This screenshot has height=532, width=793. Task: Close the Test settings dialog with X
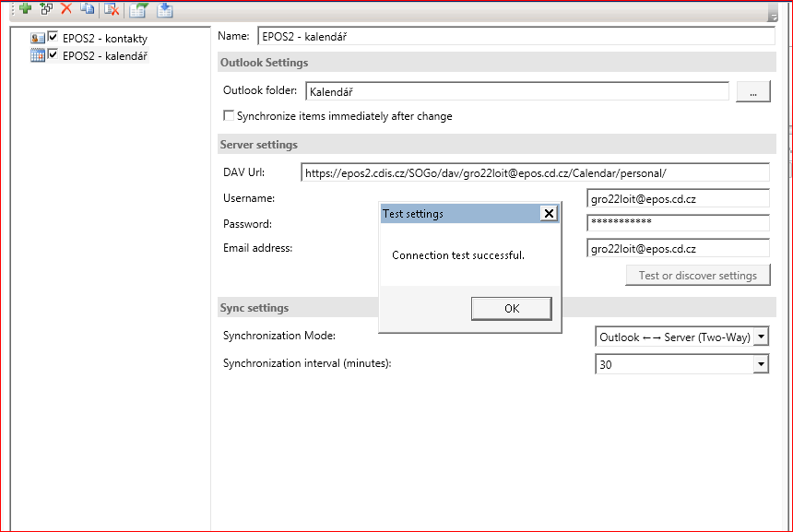549,213
